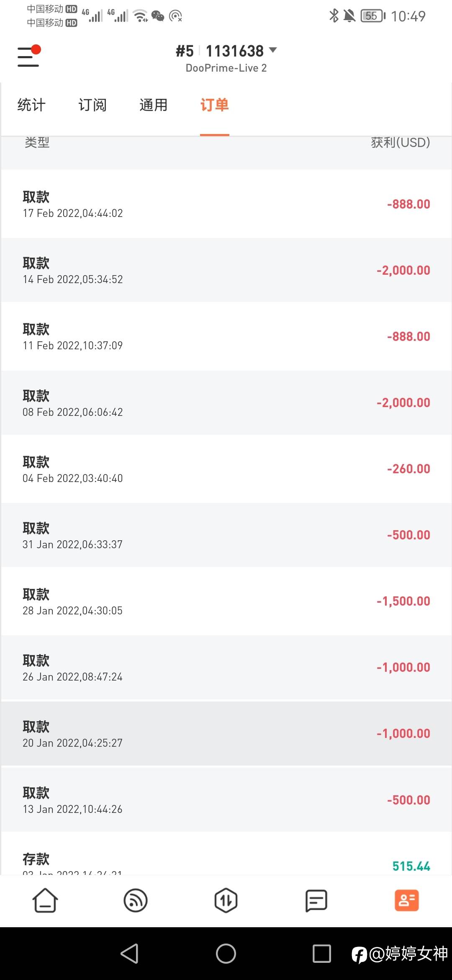Open the 14 Feb 2022 withdrawal of -2,000.00
Viewport: 452px width, 980px height.
(x=226, y=270)
